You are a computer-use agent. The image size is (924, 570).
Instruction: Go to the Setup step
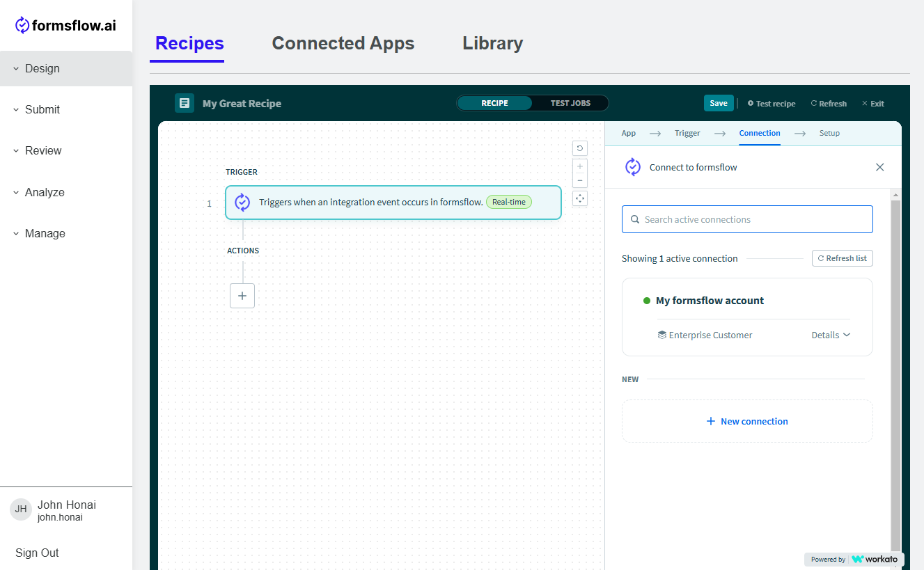[x=829, y=133]
